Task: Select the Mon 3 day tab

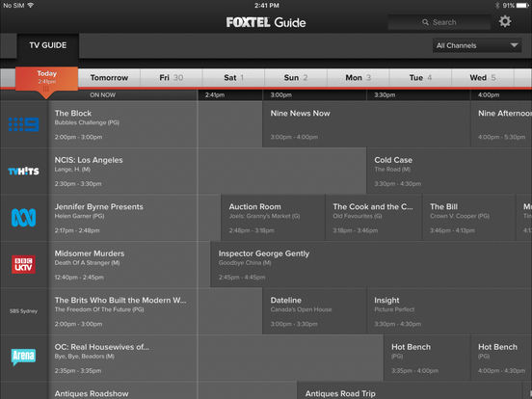Action: 359,78
